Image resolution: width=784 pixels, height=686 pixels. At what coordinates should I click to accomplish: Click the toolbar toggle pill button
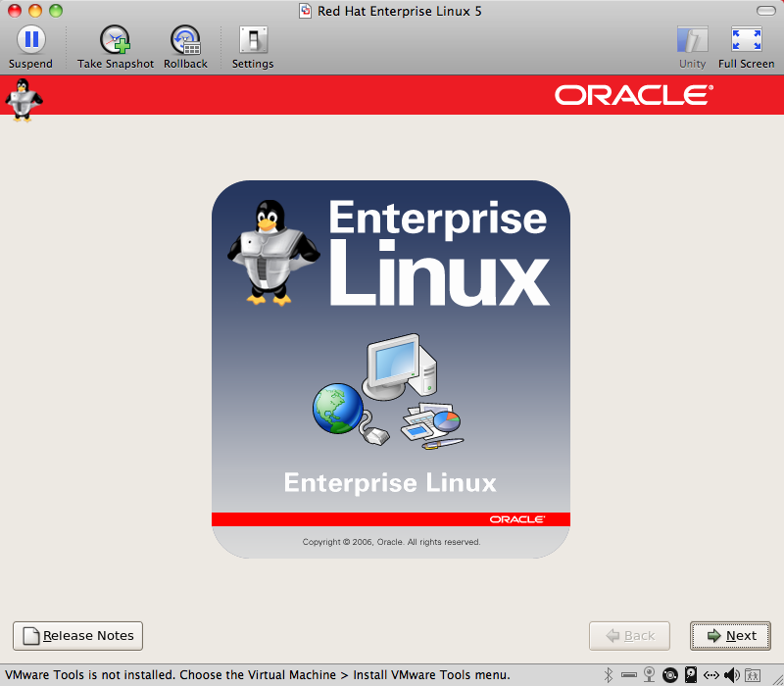coord(766,11)
